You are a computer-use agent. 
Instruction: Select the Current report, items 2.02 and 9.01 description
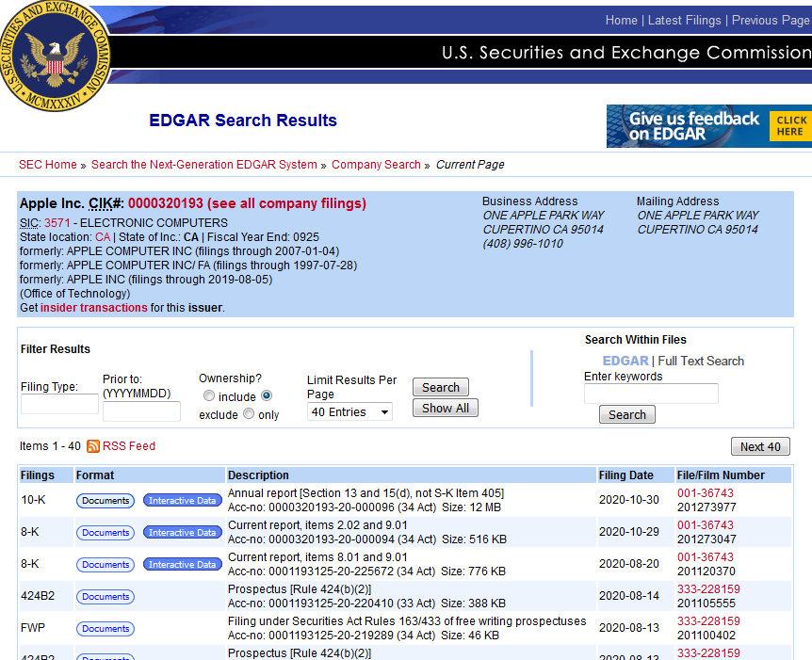(317, 525)
